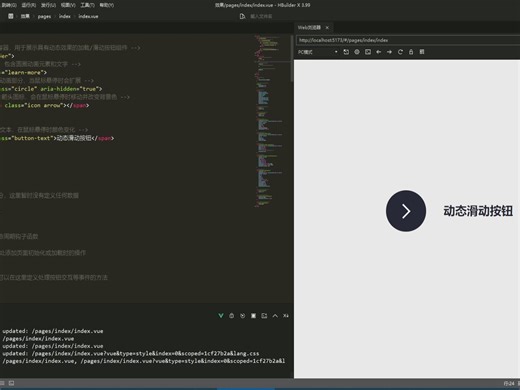Click the '动态滑动按钮' text in the preview

pyautogui.click(x=478, y=211)
